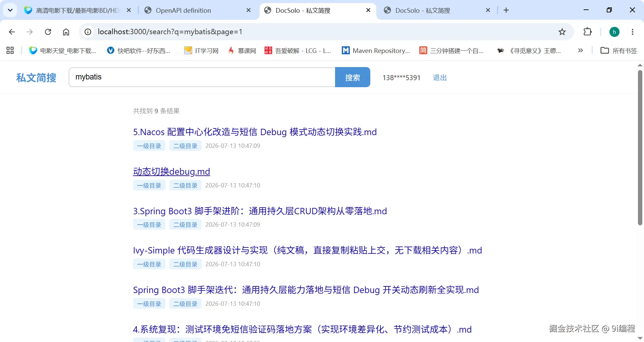Click 一级目录 tag under 动态切换debug.md
644x342 pixels.
(149, 185)
